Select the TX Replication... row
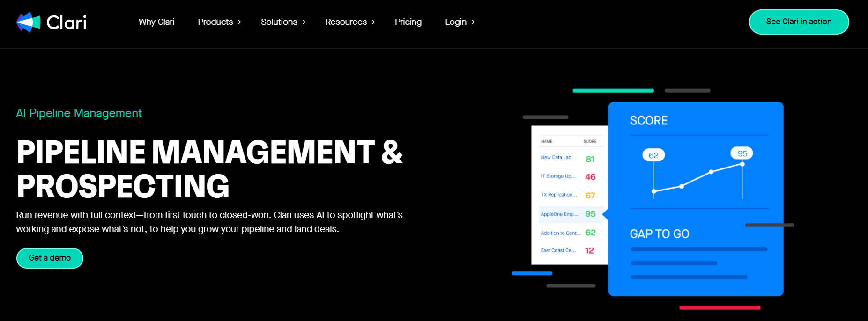The width and height of the screenshot is (868, 321). pos(571,195)
